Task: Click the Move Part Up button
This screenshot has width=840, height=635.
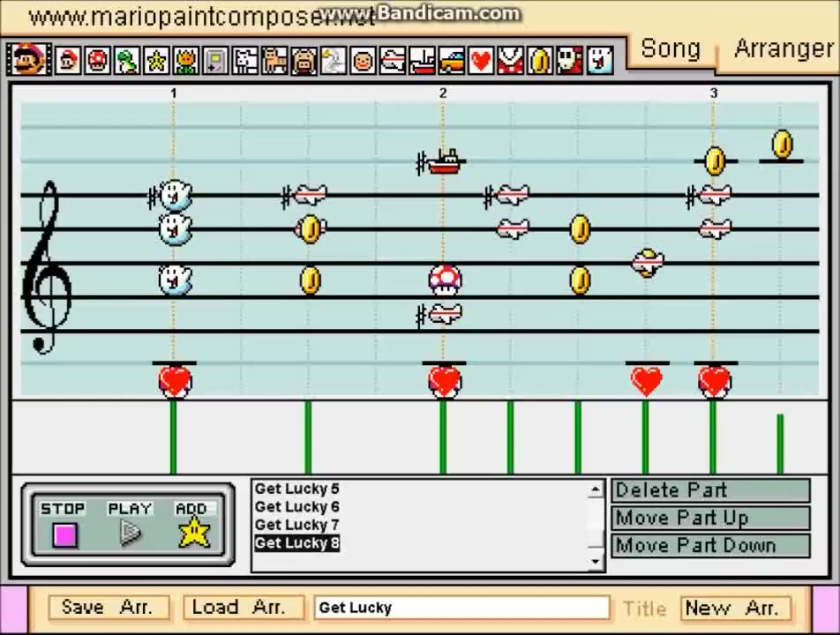Action: 711,519
